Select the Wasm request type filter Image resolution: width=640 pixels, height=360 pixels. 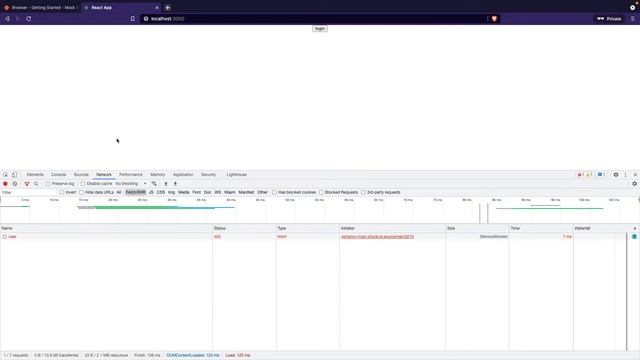pyautogui.click(x=230, y=192)
